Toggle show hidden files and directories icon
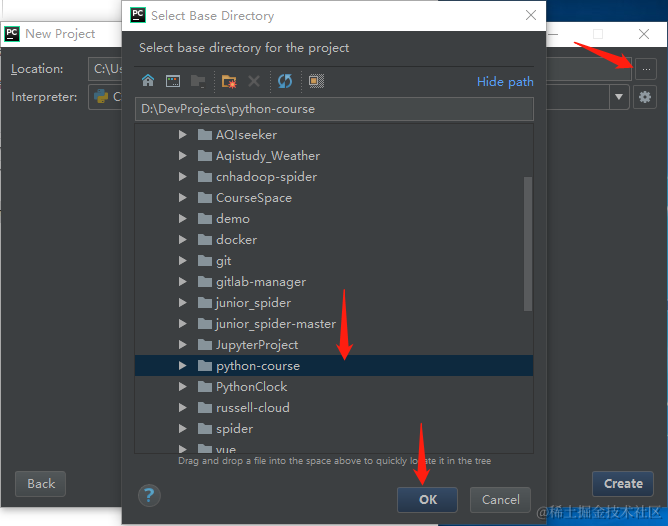 tap(316, 81)
